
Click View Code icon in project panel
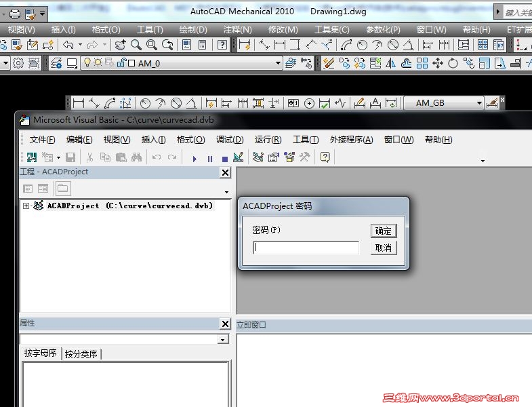click(x=28, y=189)
